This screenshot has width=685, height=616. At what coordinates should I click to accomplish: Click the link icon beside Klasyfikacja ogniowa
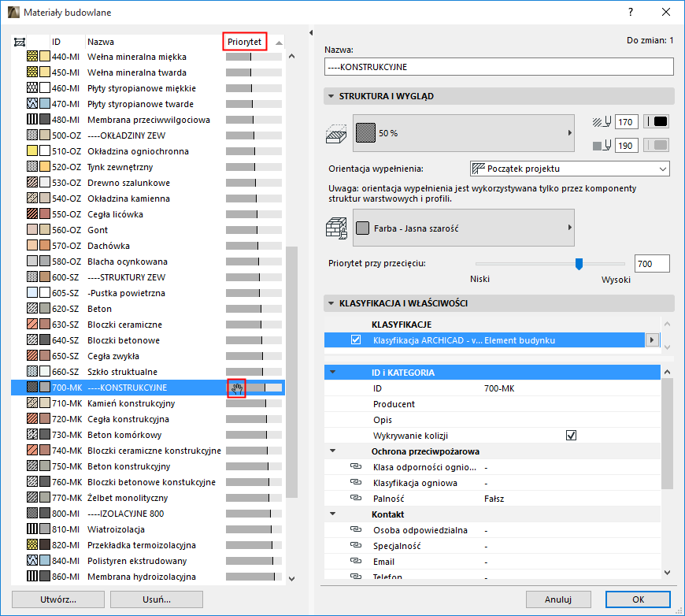(x=356, y=482)
